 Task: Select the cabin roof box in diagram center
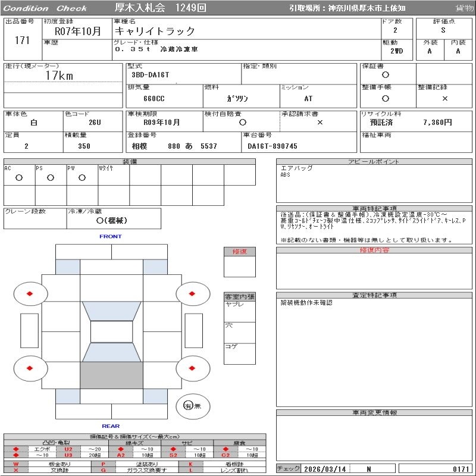coord(111,332)
